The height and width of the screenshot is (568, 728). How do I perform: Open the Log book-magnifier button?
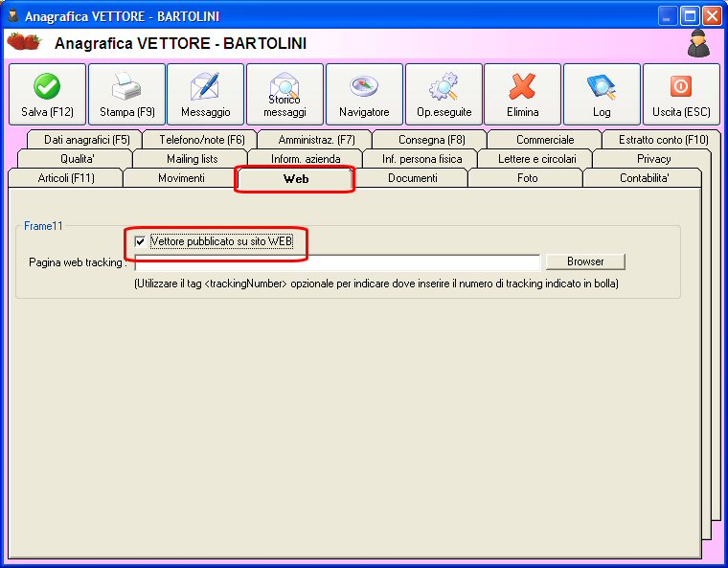tap(602, 95)
